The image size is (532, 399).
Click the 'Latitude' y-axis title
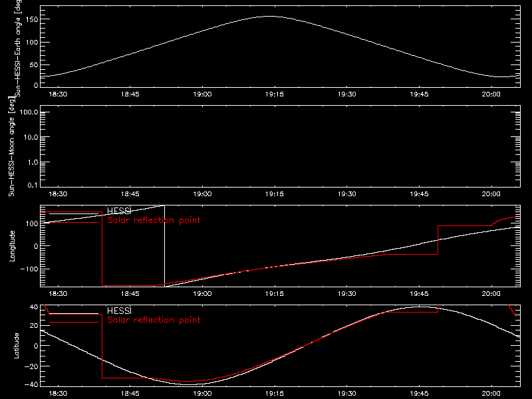[16, 345]
